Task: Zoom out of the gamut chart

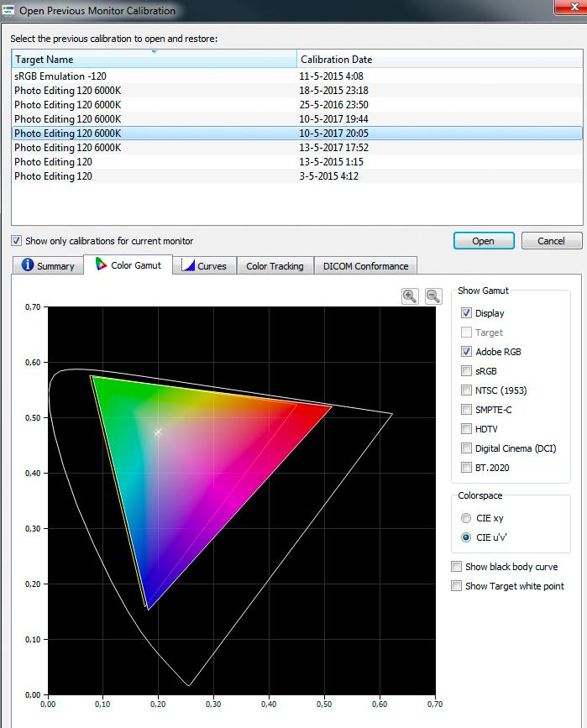Action: (x=433, y=296)
